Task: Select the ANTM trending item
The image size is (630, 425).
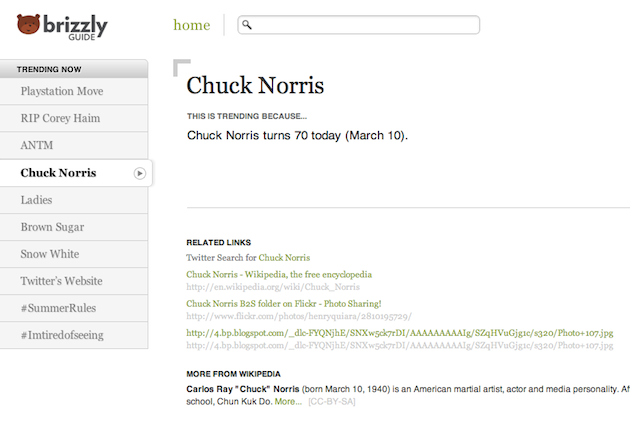Action: click(x=38, y=146)
